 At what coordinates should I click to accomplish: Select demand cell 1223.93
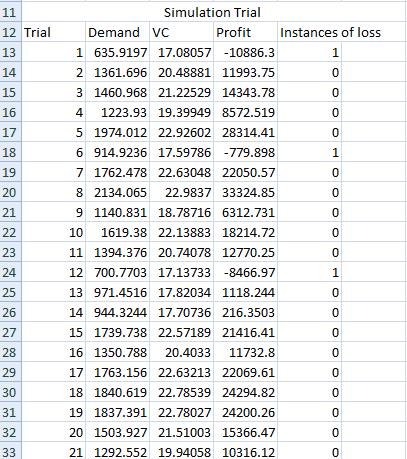117,112
